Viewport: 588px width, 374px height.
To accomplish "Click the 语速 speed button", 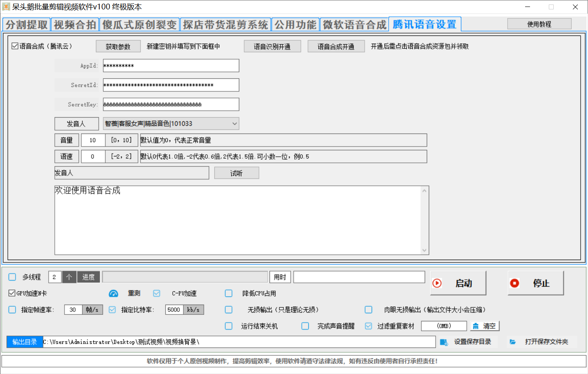I will pyautogui.click(x=67, y=156).
